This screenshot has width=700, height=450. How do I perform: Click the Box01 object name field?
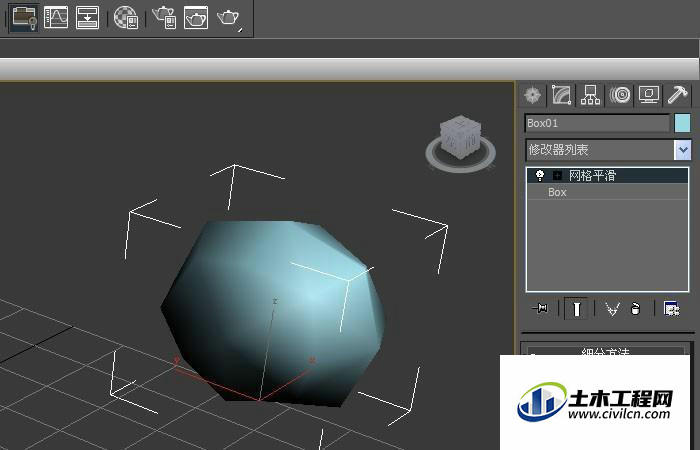597,123
